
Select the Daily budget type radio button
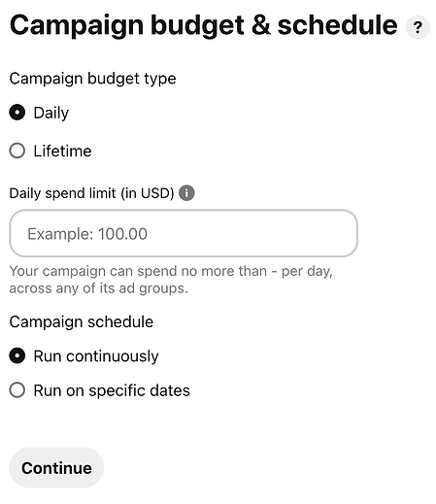(x=17, y=113)
